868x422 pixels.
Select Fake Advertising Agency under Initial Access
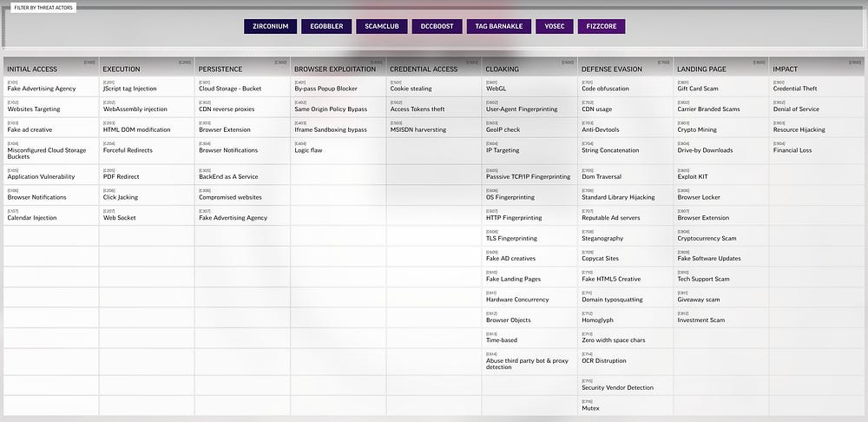(x=51, y=86)
